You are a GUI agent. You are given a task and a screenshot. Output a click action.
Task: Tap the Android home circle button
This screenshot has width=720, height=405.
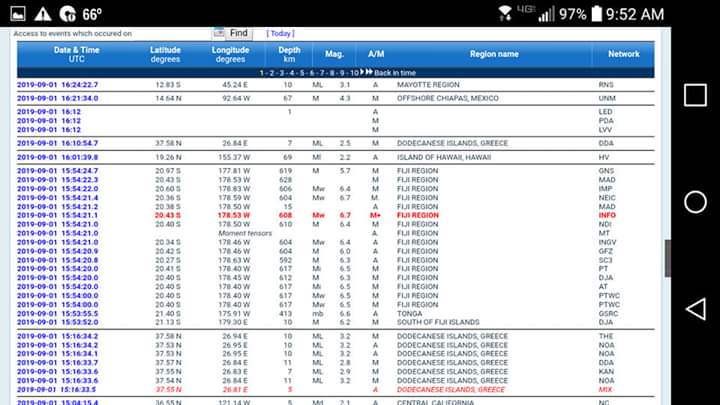[x=695, y=202]
